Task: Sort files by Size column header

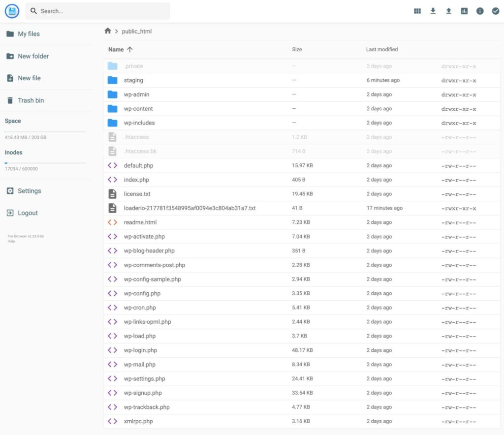Action: point(297,49)
